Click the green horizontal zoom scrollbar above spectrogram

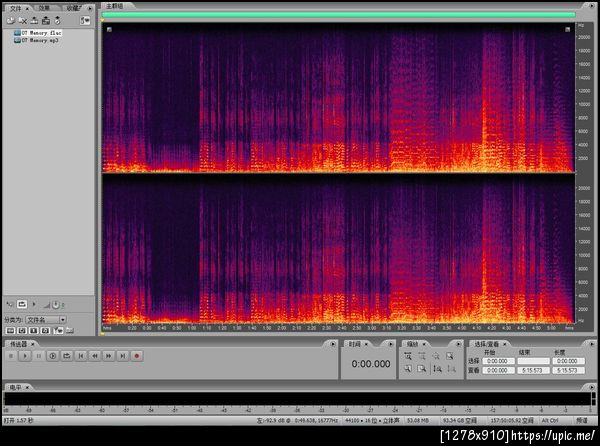click(339, 15)
